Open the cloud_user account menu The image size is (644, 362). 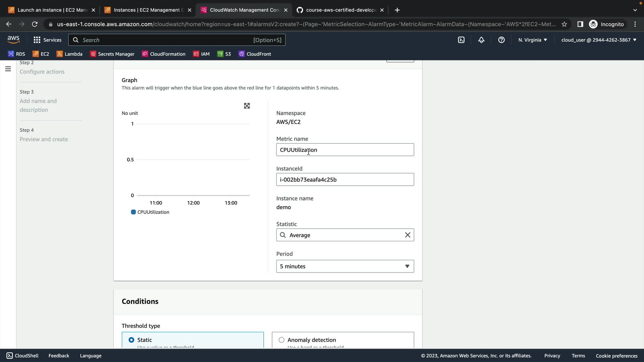(x=599, y=40)
